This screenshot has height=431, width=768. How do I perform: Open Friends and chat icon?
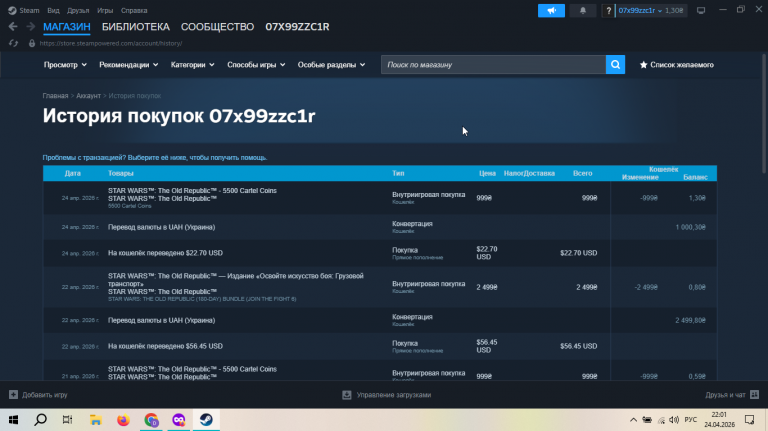pyautogui.click(x=754, y=394)
